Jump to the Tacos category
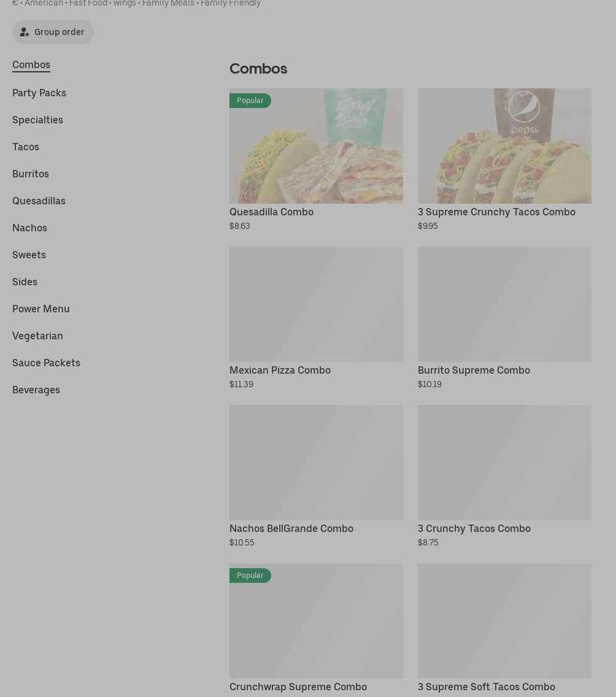The image size is (616, 697). pyautogui.click(x=26, y=147)
